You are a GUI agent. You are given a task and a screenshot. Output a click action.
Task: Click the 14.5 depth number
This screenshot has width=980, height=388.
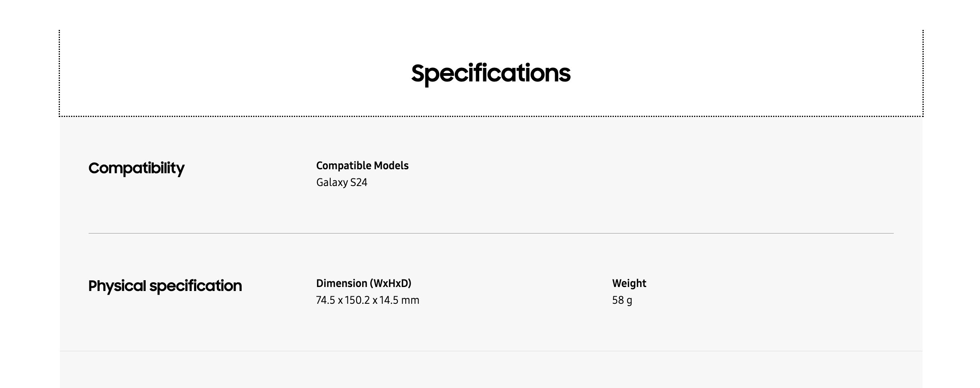pyautogui.click(x=389, y=300)
